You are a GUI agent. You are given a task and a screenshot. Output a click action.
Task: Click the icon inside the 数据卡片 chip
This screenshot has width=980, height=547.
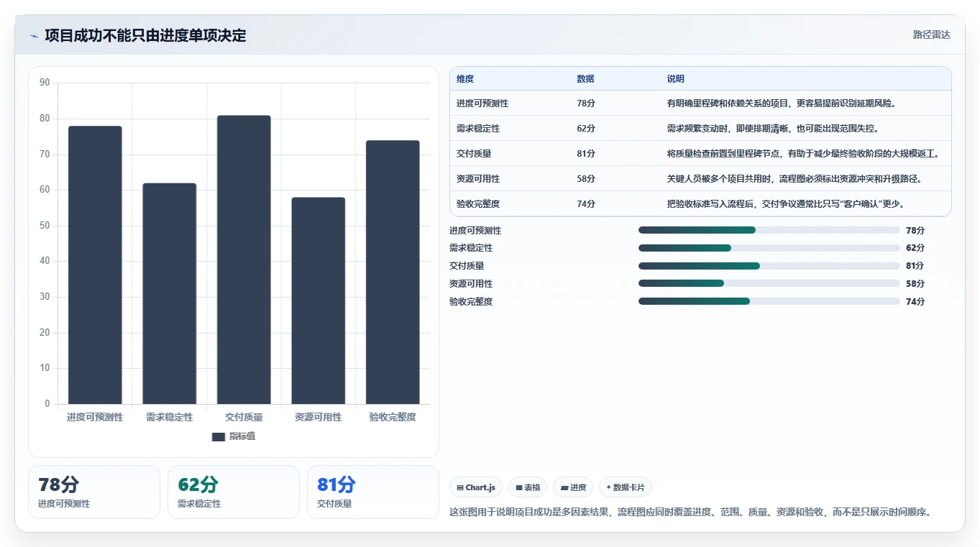tap(608, 487)
